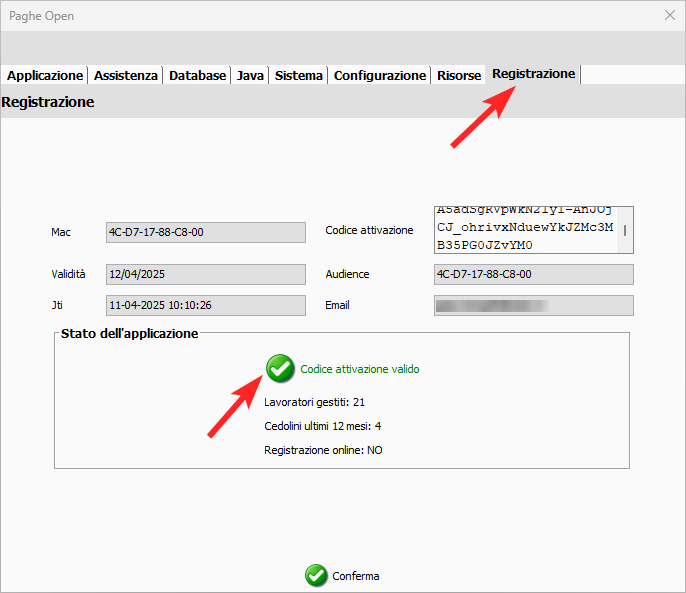
Task: Click the Audience field
Action: click(534, 274)
